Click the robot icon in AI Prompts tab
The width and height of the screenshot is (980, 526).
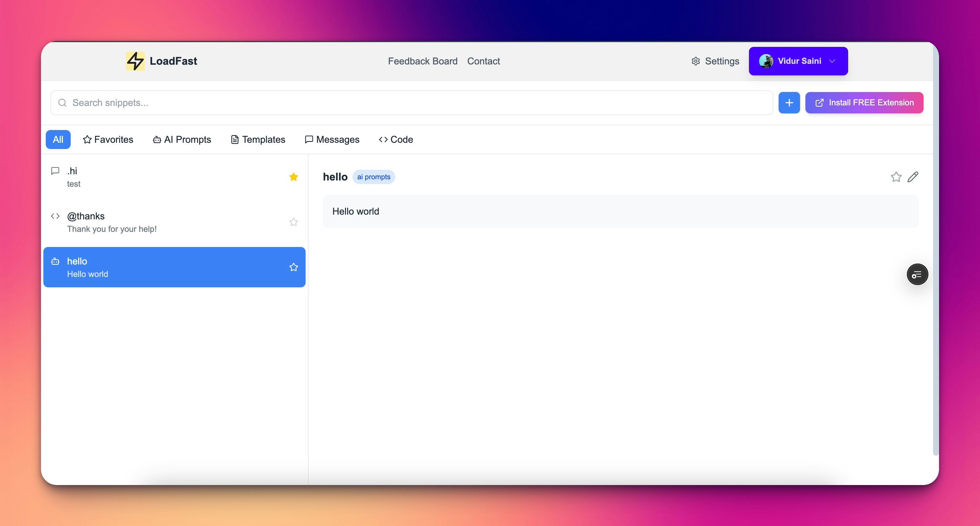point(157,140)
